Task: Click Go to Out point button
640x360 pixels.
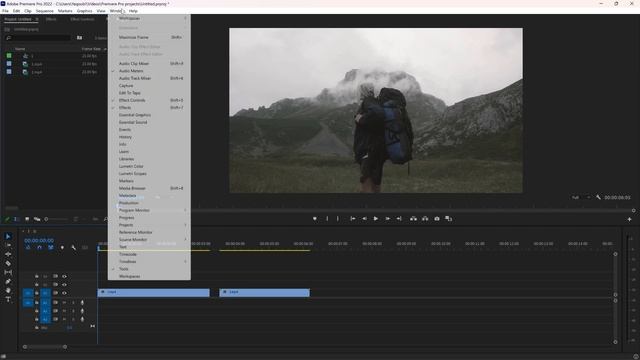Action: (x=399, y=219)
